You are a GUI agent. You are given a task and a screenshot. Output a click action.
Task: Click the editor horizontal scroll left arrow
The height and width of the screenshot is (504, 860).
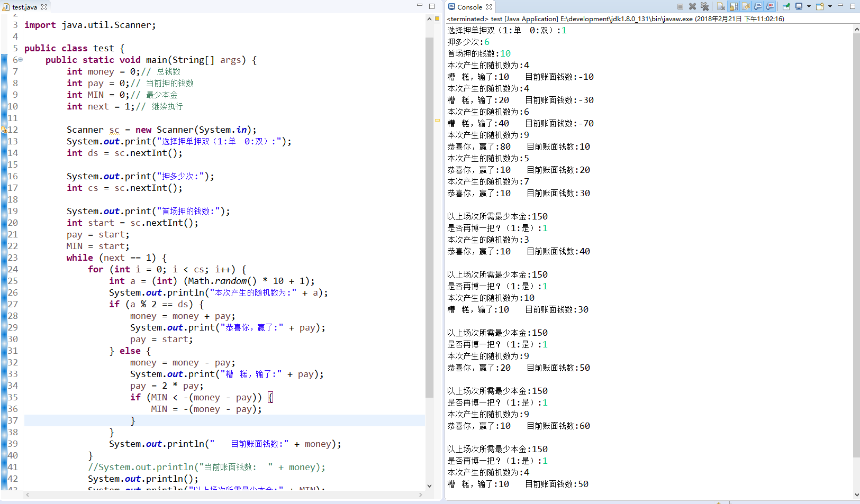pyautogui.click(x=28, y=495)
